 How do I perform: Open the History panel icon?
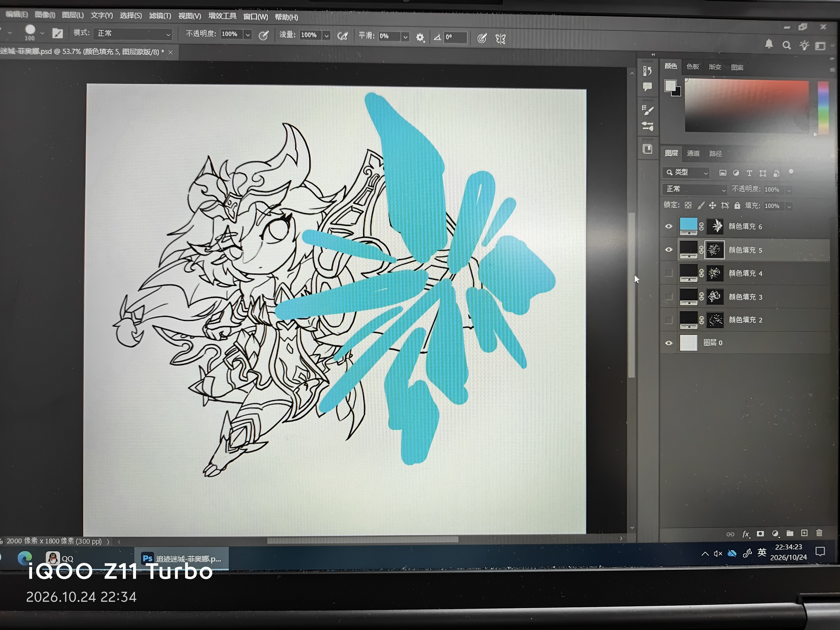(647, 71)
